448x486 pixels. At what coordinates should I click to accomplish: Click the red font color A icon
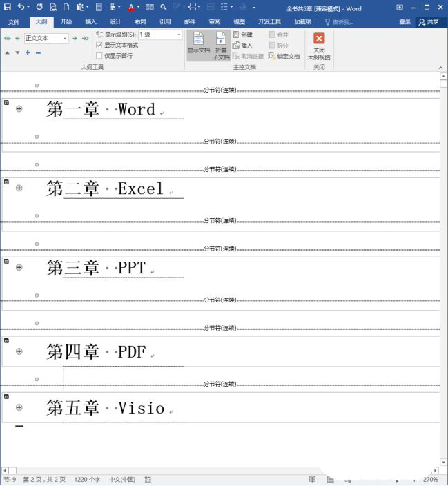pyautogui.click(x=131, y=7)
